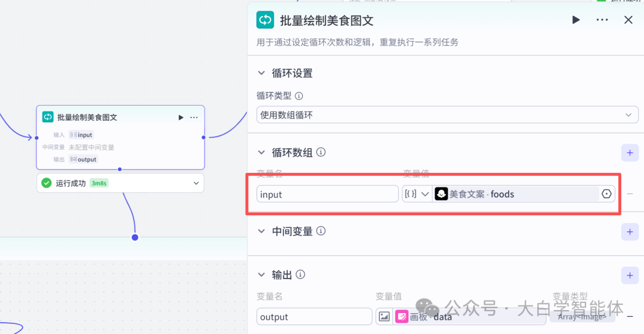This screenshot has height=334, width=644.
Task: Click the node's left input port
Action: coord(36,138)
